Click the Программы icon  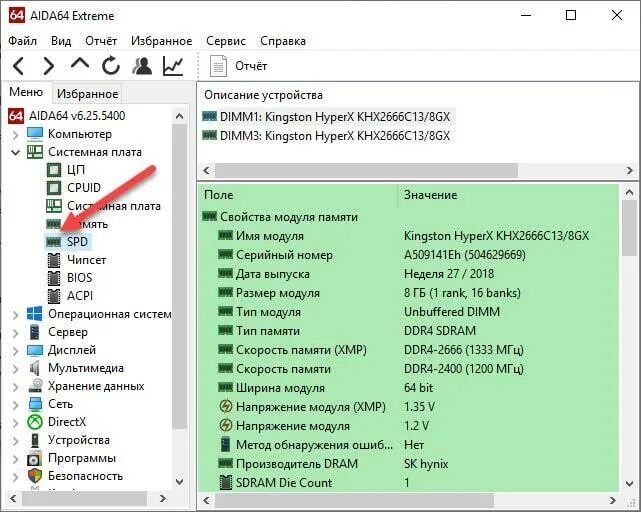coord(35,458)
